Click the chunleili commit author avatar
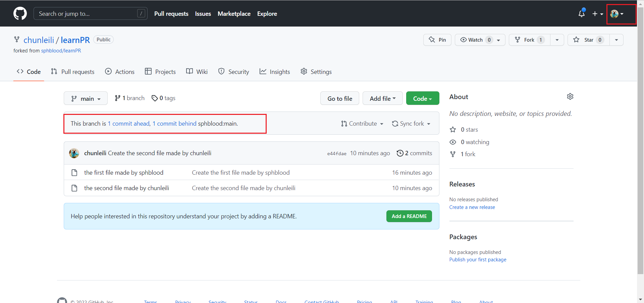 74,153
